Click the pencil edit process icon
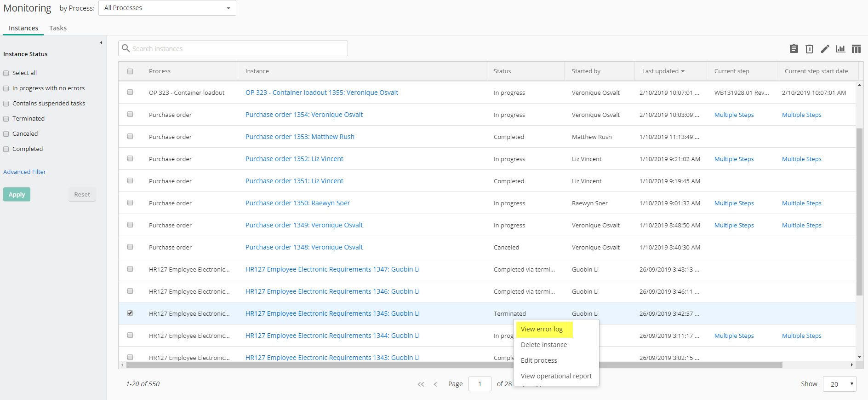 pos(825,49)
